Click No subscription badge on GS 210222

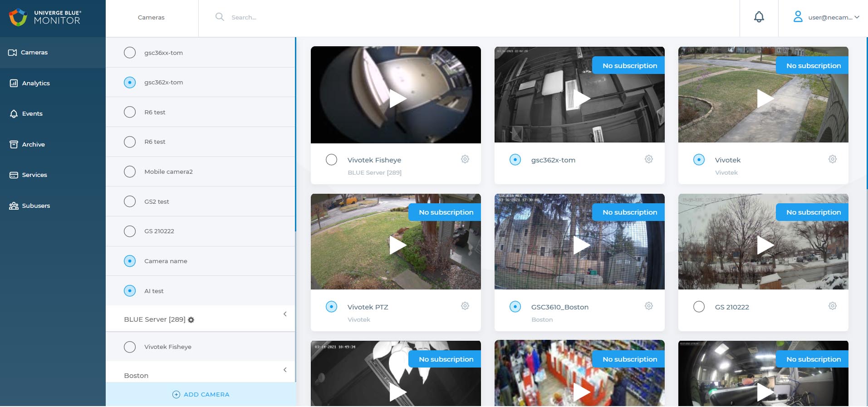813,212
